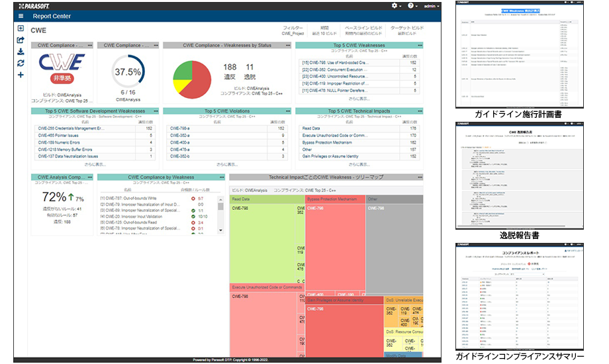Viewport: 609px width, 364px height.
Task: Add a widget with the plus icon
Action: pyautogui.click(x=21, y=75)
